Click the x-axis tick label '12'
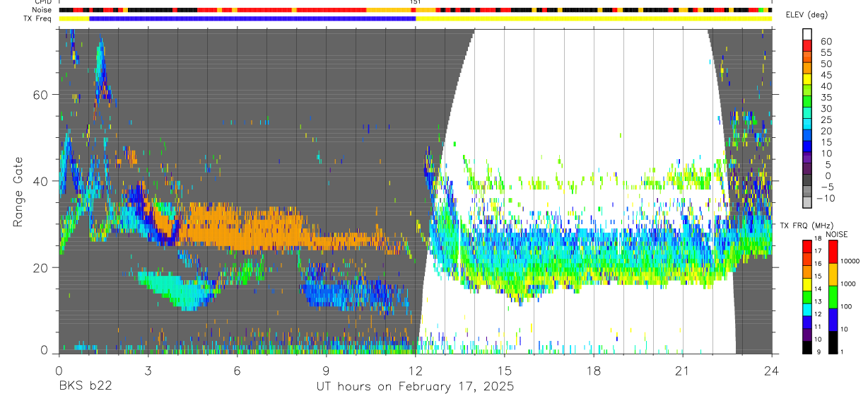This screenshot has height=401, width=868. click(416, 371)
